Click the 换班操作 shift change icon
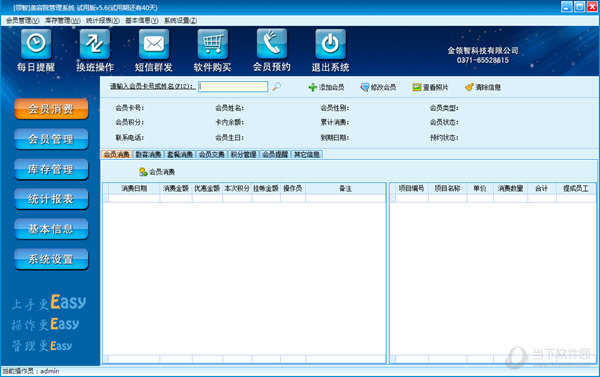The width and height of the screenshot is (600, 377). 95,44
